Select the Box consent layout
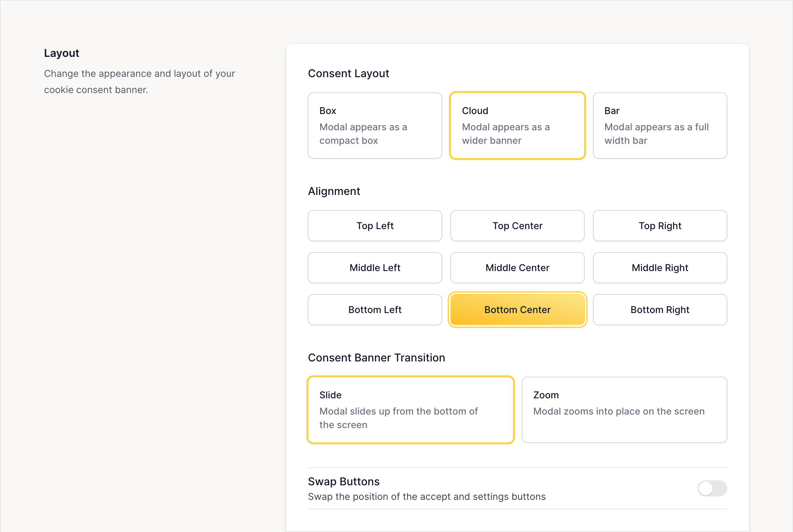This screenshot has height=532, width=793. point(375,126)
